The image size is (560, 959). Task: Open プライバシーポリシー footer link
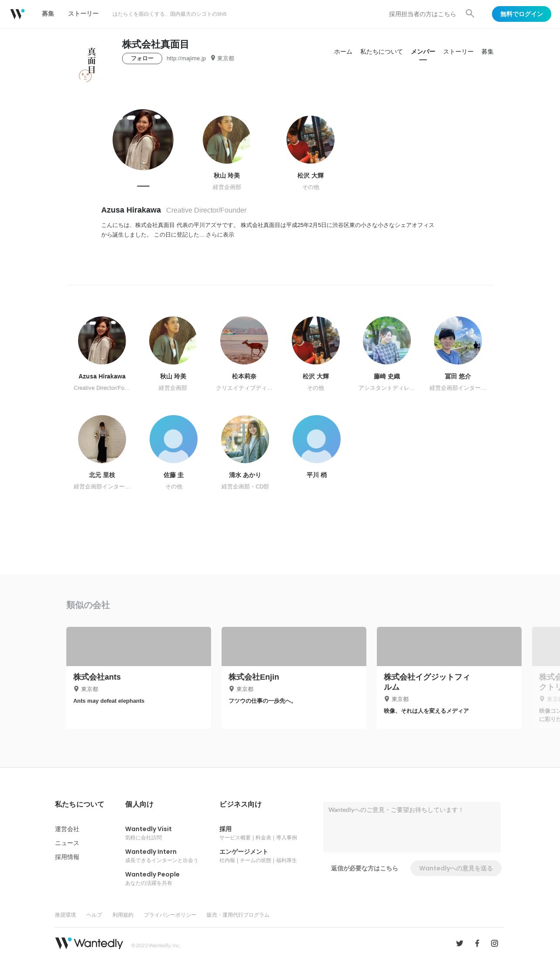pos(170,915)
